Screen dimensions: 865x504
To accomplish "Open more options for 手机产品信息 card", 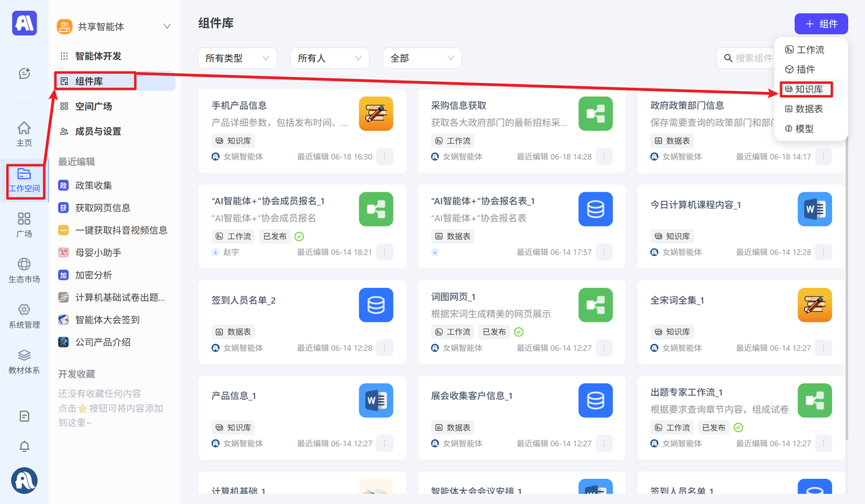I will click(385, 156).
